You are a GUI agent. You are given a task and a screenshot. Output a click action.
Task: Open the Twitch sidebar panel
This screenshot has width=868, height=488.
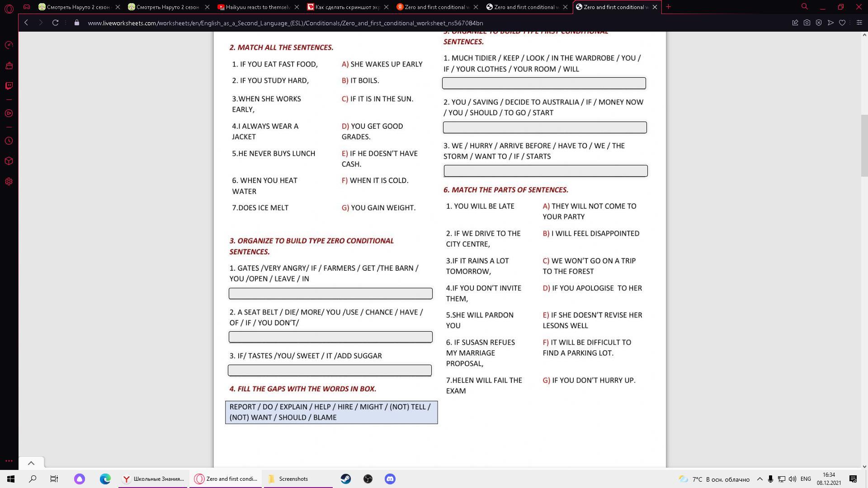pyautogui.click(x=9, y=86)
